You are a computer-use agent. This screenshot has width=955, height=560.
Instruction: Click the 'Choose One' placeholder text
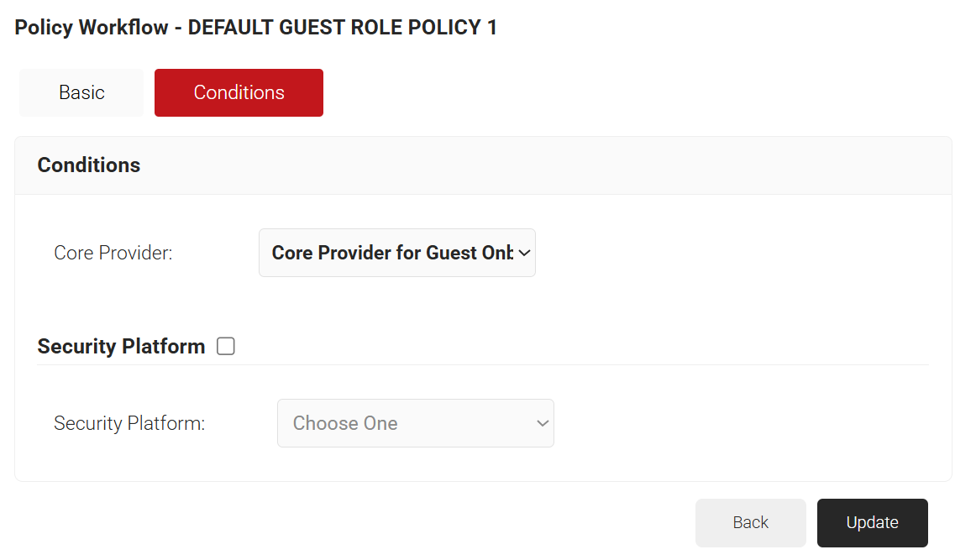tap(345, 423)
